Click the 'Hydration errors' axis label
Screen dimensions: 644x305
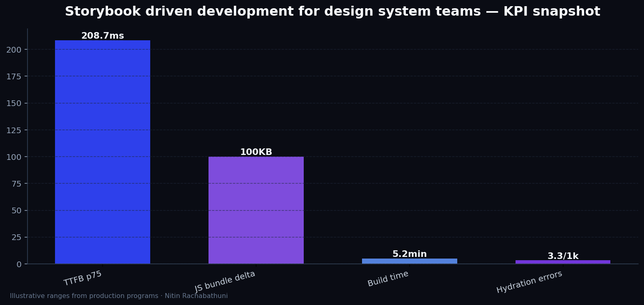tap(529, 282)
